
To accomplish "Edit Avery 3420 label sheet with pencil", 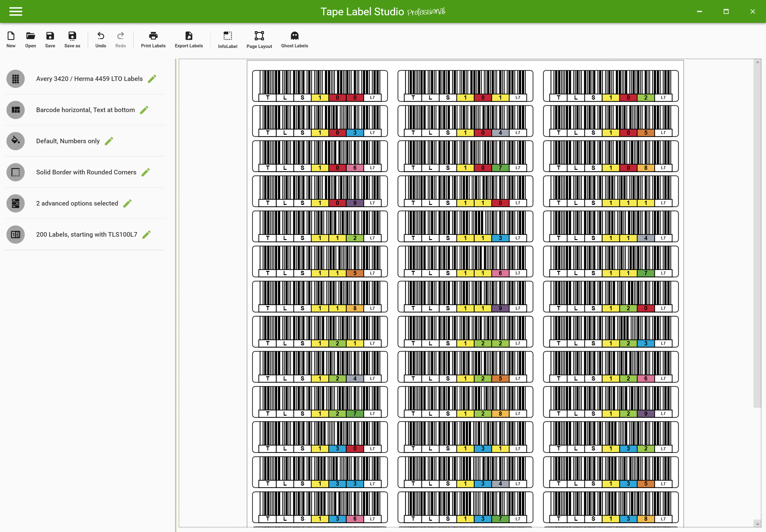I will pos(152,79).
